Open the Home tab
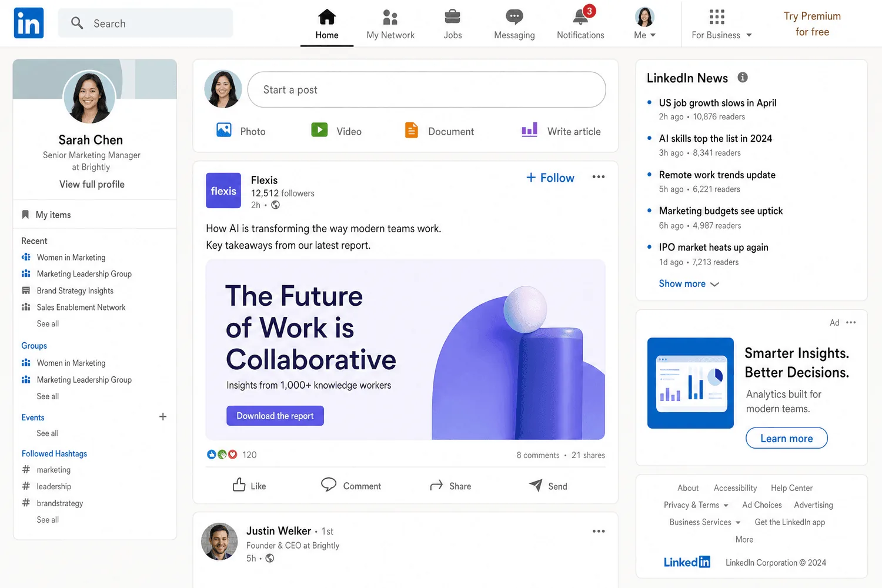The width and height of the screenshot is (882, 588). point(327,24)
